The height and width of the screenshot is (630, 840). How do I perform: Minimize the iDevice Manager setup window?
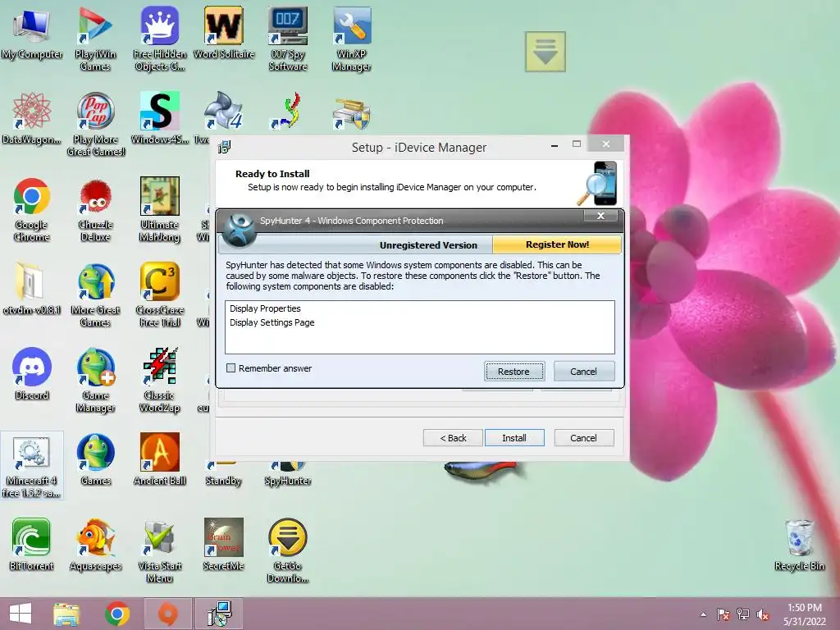[x=555, y=145]
